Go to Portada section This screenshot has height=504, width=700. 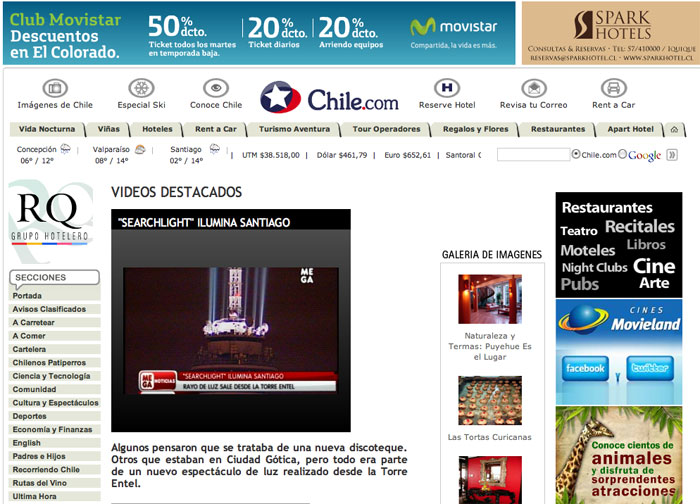pos(55,296)
